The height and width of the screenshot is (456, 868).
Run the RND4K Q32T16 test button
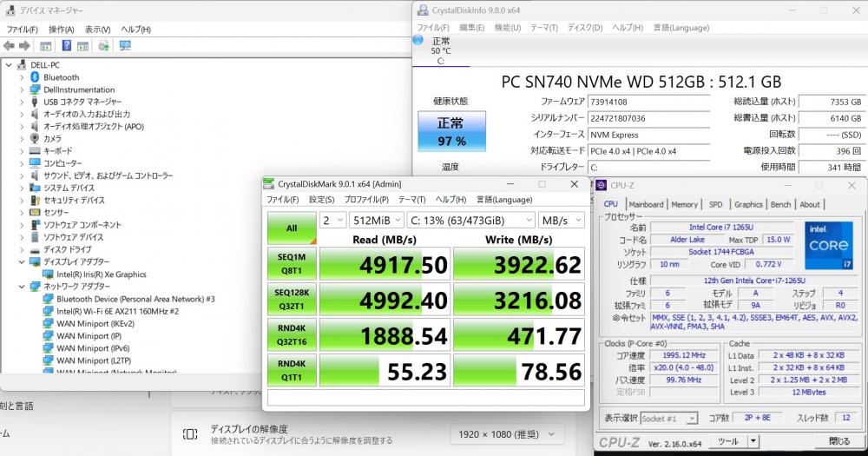(292, 334)
